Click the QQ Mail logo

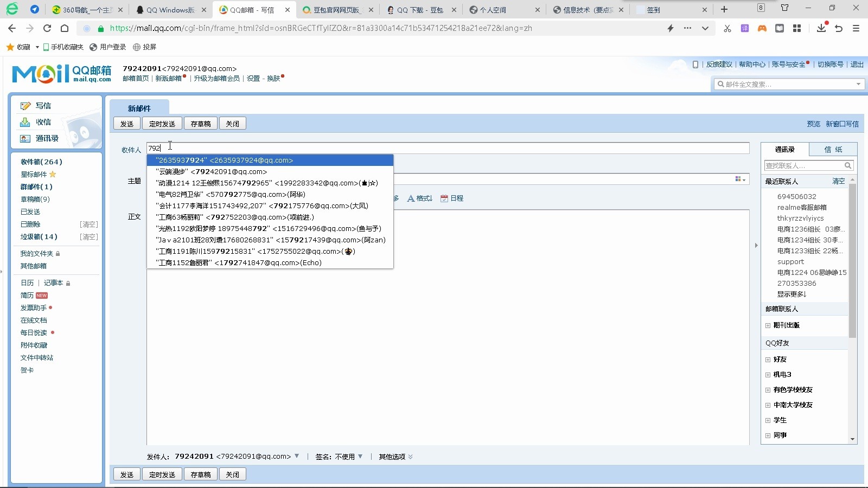pyautogui.click(x=61, y=74)
